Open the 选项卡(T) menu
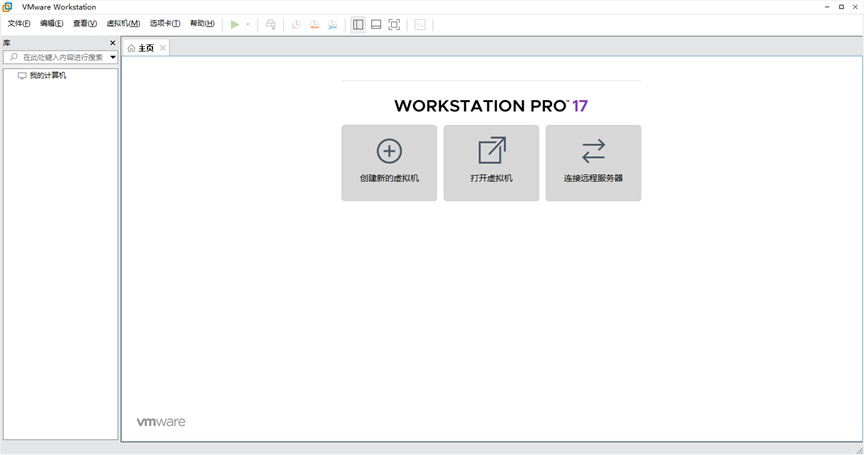Viewport: 864px width, 455px height. click(165, 24)
